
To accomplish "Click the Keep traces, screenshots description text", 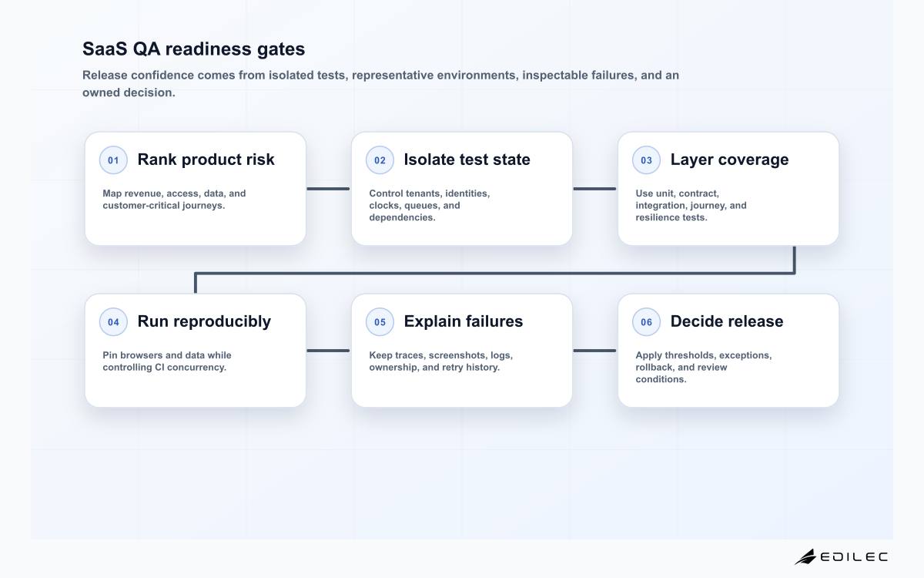I will tap(440, 361).
